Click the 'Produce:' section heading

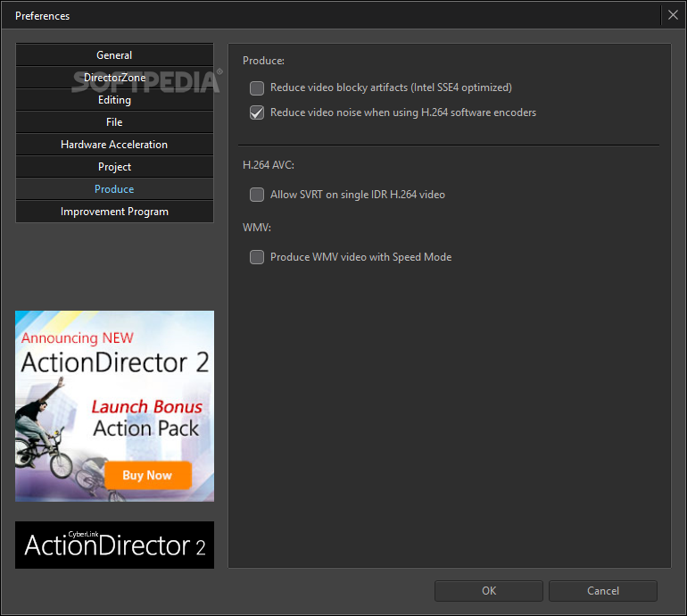click(x=263, y=61)
